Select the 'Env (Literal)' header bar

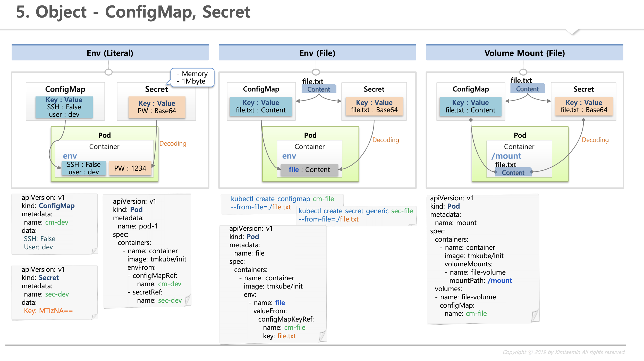click(x=110, y=53)
